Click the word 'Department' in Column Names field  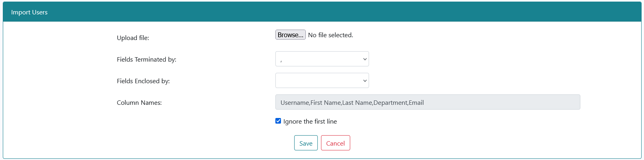(390, 102)
